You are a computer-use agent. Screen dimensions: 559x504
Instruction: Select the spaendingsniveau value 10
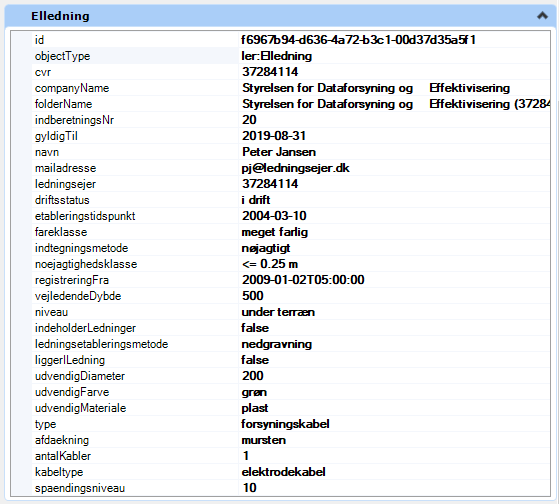(x=250, y=488)
